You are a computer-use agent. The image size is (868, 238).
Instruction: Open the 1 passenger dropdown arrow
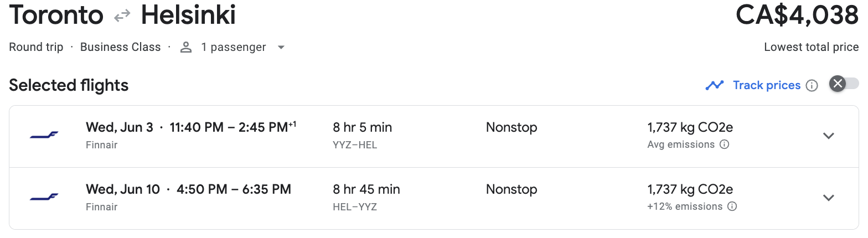281,48
